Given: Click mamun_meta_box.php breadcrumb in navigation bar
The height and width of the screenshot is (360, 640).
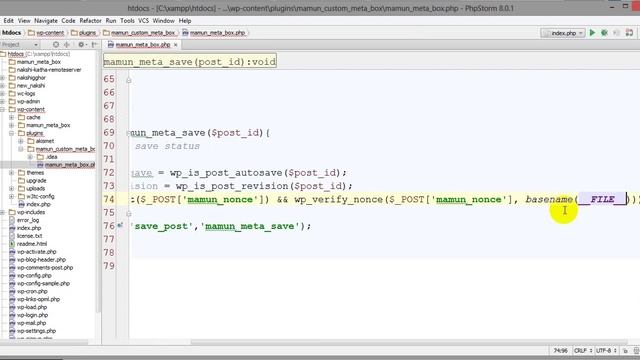Looking at the screenshot, I should (213, 33).
